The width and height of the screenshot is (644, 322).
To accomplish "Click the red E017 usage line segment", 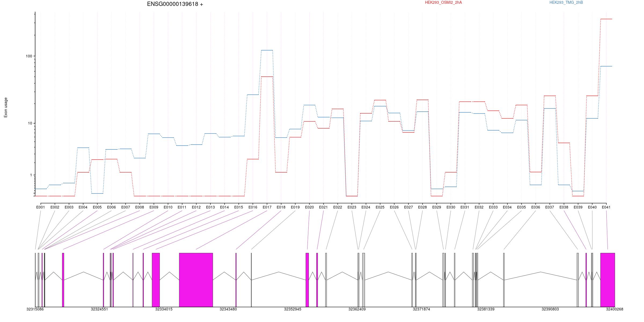I will [x=267, y=77].
